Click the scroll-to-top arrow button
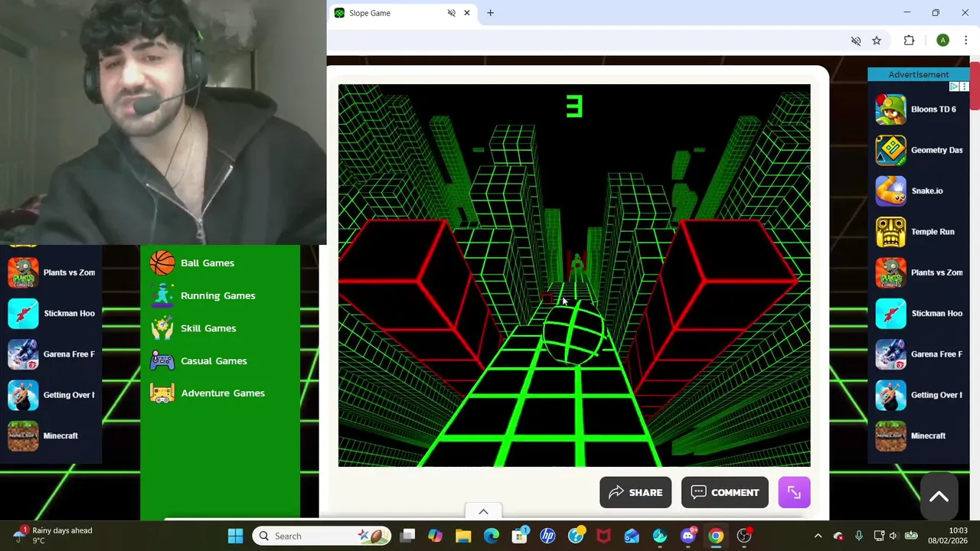The height and width of the screenshot is (551, 980). tap(939, 497)
